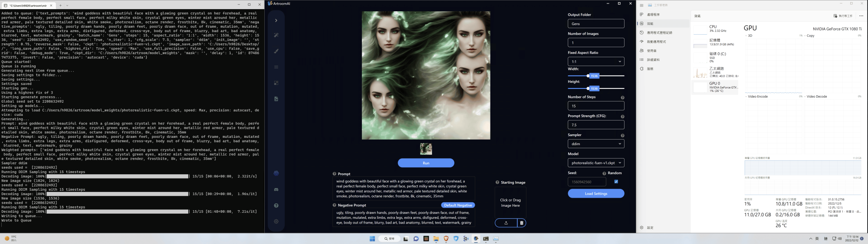This screenshot has height=244, width=868.
Task: Click the Run button
Action: (x=426, y=163)
